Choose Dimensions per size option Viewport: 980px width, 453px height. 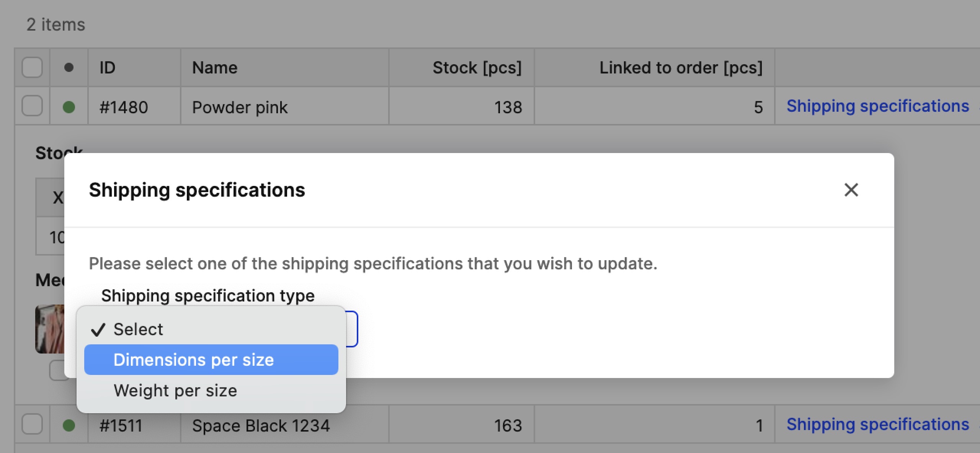click(x=211, y=360)
